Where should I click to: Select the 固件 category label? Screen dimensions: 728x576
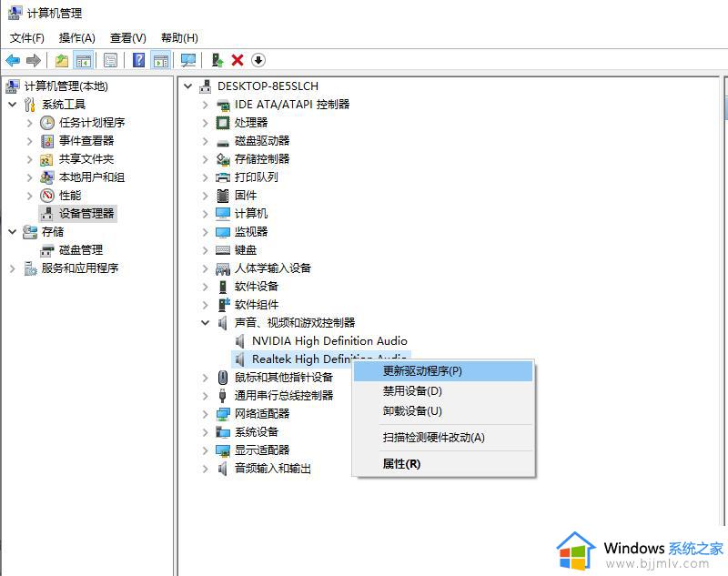pos(246,196)
